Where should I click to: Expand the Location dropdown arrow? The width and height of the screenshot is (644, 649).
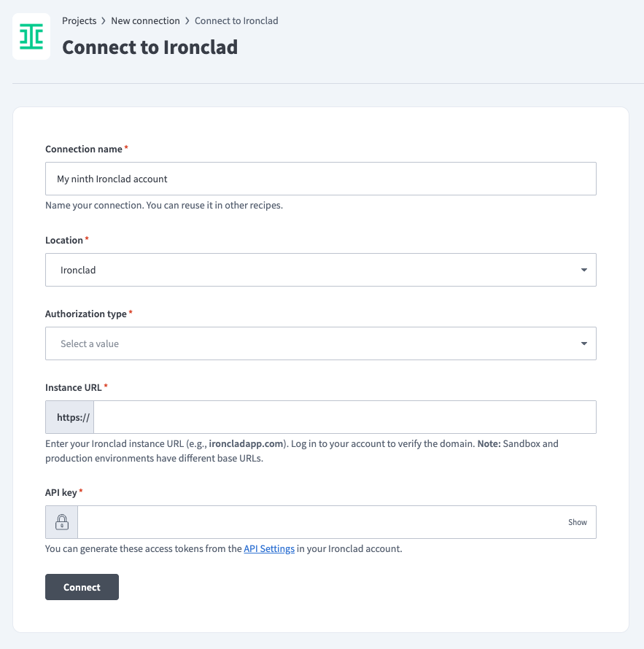click(x=583, y=270)
